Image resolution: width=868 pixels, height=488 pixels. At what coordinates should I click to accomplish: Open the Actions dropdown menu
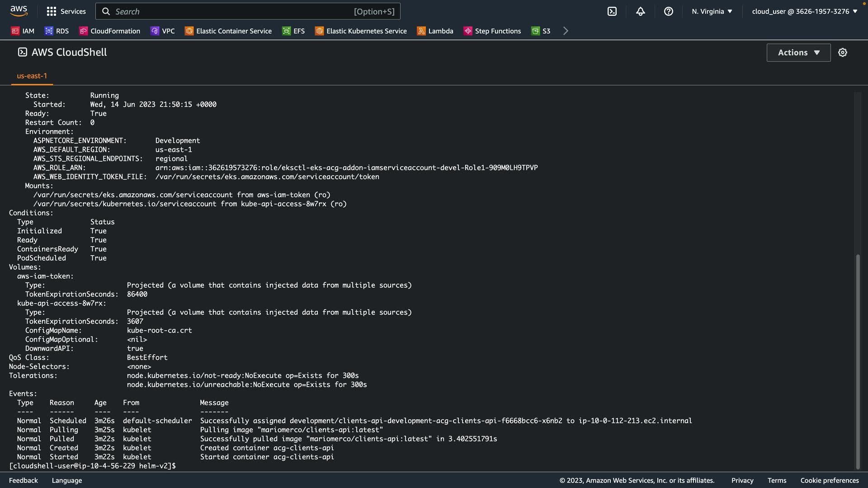coord(798,52)
